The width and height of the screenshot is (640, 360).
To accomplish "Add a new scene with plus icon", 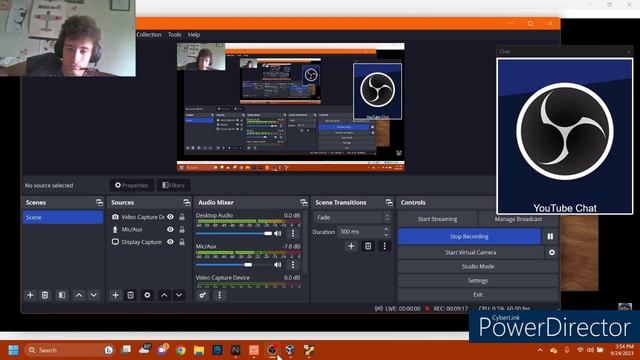I will [x=30, y=295].
